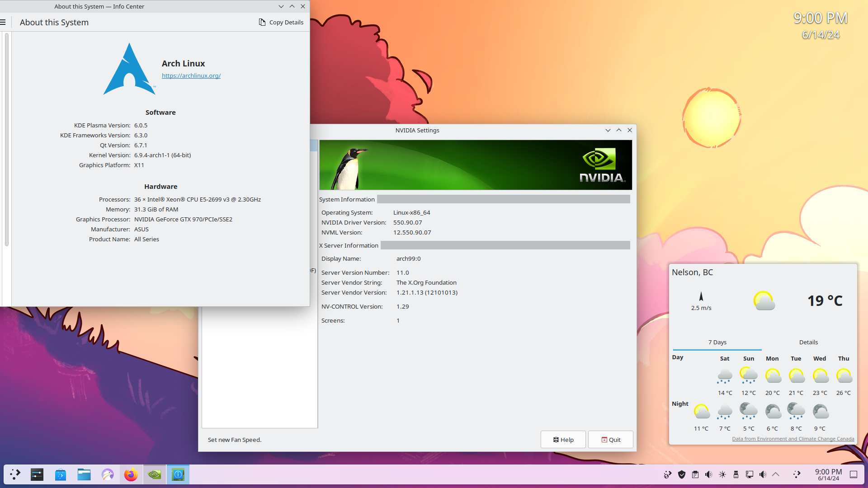
Task: Open the wired network tray icon
Action: coord(750,474)
